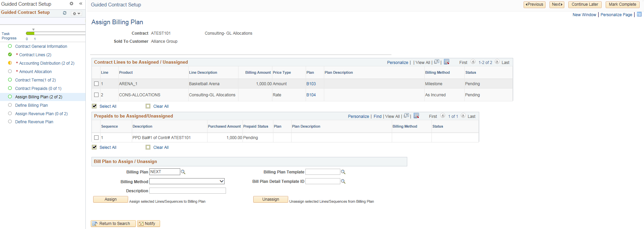Click the Bill Plan Detail Template ID field

(x=323, y=181)
